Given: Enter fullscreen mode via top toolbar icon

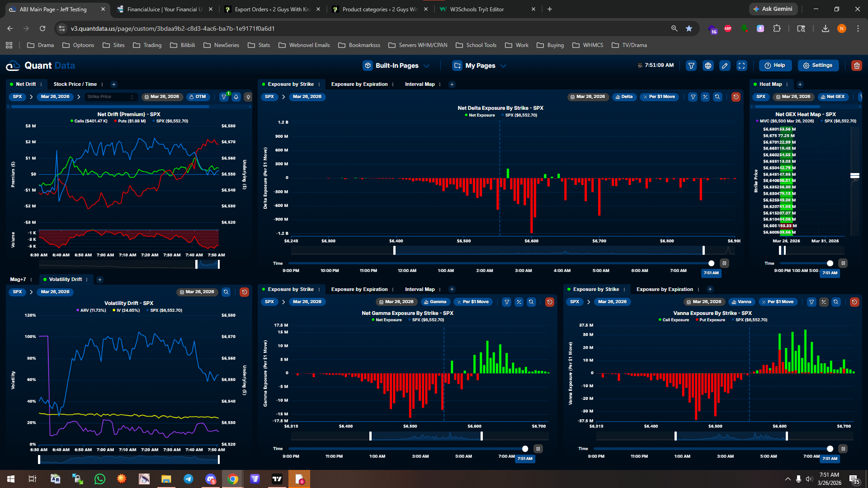Looking at the screenshot, I should (742, 66).
